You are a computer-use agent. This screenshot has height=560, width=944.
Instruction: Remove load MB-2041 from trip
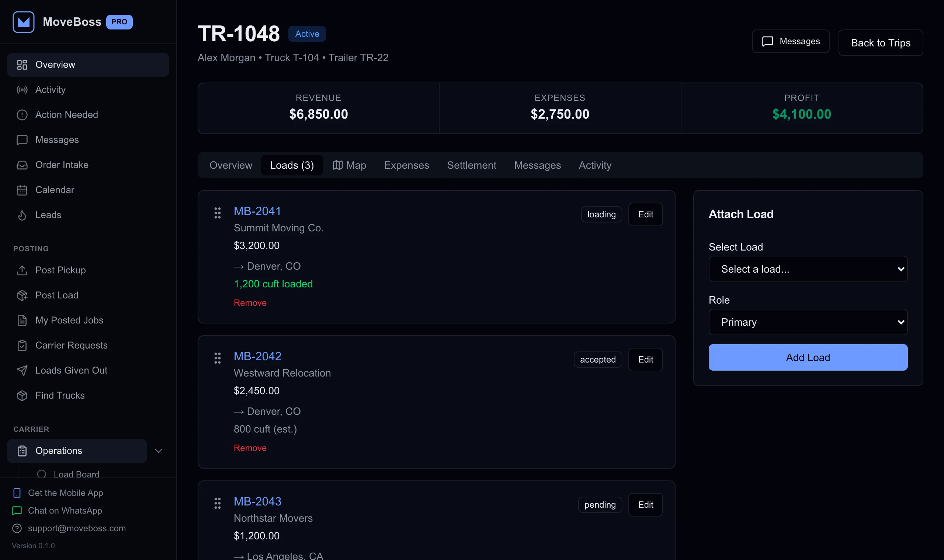click(x=250, y=302)
